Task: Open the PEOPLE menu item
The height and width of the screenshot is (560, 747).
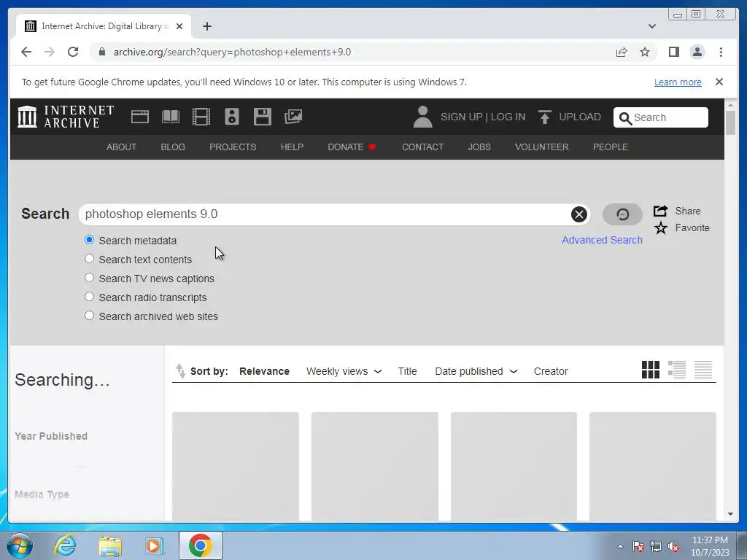Action: [611, 147]
